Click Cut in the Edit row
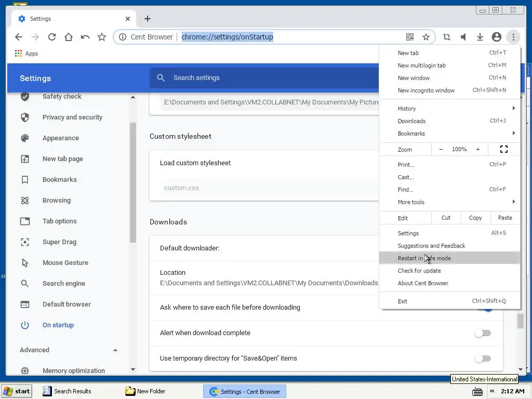The width and height of the screenshot is (532, 399). 446,218
